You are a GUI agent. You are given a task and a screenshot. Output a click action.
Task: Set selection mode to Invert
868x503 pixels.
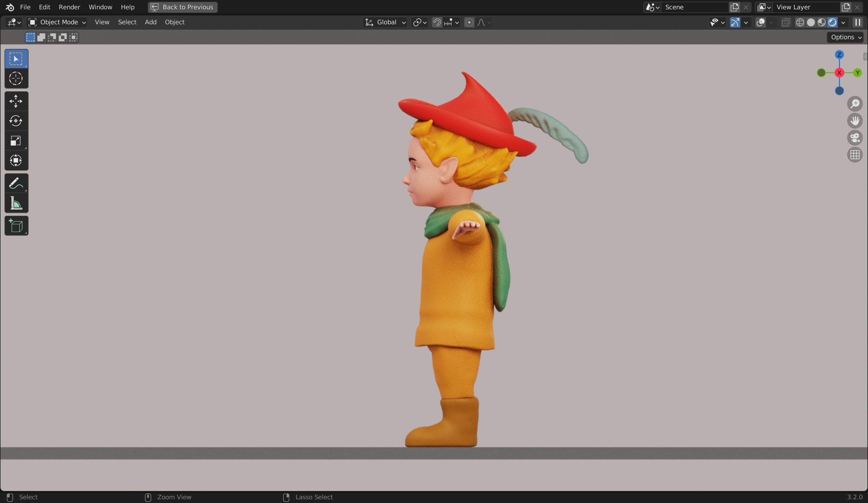click(x=62, y=37)
